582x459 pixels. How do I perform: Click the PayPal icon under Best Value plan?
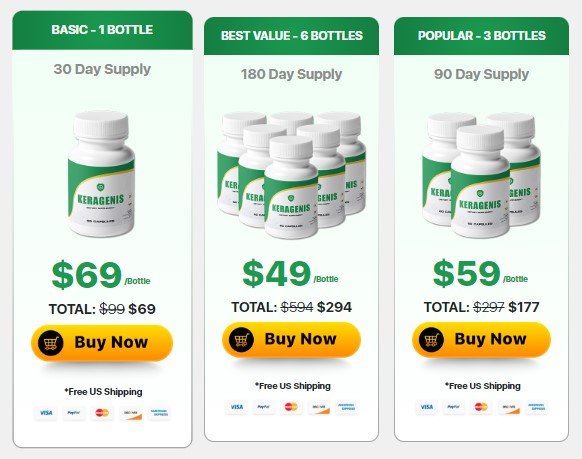(264, 407)
